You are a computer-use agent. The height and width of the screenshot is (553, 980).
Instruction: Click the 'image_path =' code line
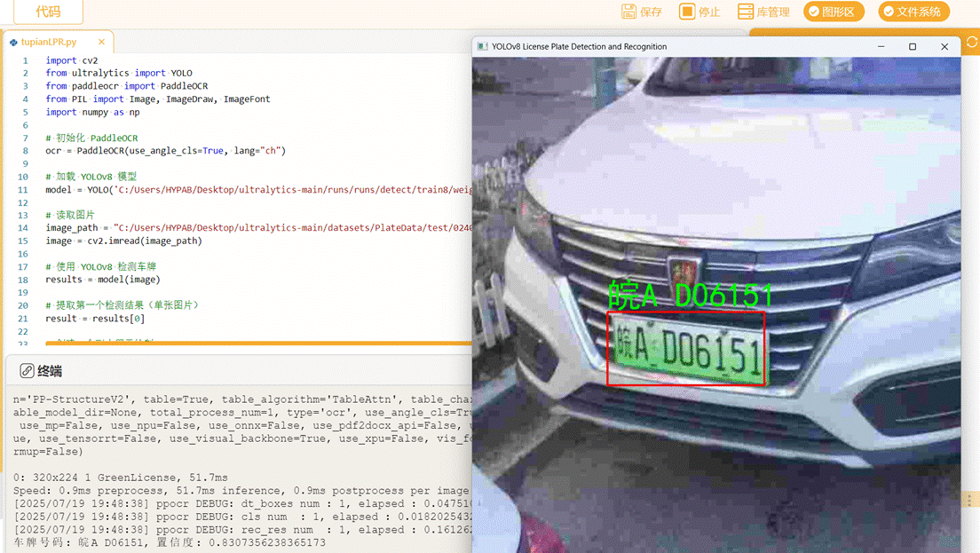click(x=258, y=228)
